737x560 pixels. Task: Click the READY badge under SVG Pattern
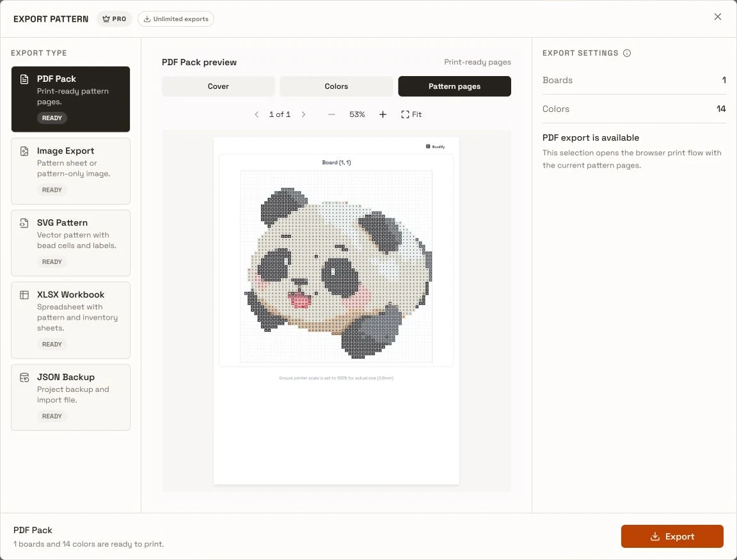[52, 261]
